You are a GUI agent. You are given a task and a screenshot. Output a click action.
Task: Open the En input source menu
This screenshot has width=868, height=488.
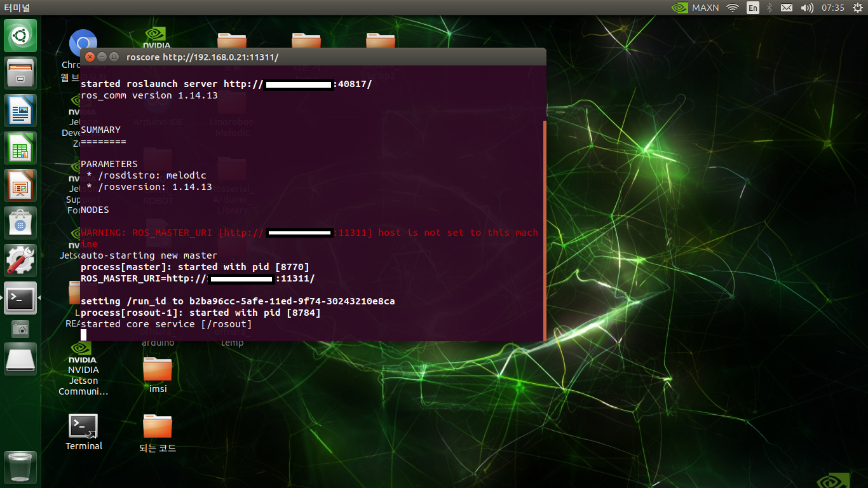[752, 8]
